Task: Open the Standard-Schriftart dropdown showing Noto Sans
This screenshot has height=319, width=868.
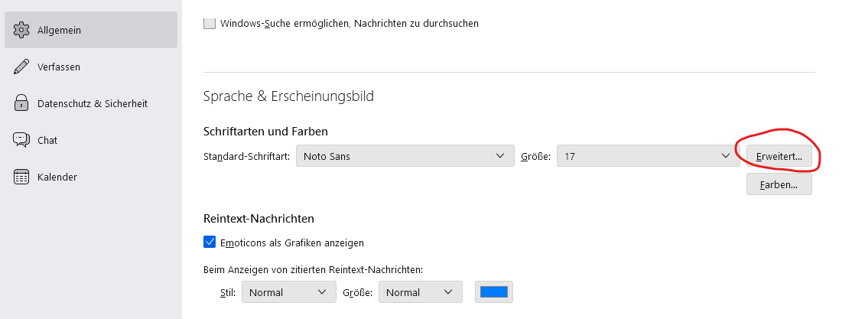Action: pyautogui.click(x=405, y=157)
